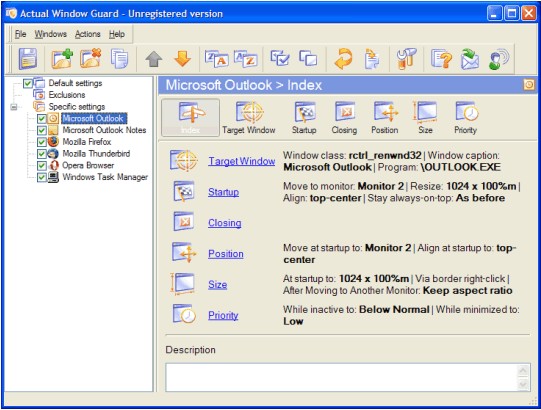
Task: Click the overlapping windows toolbar icon
Action: [x=308, y=58]
